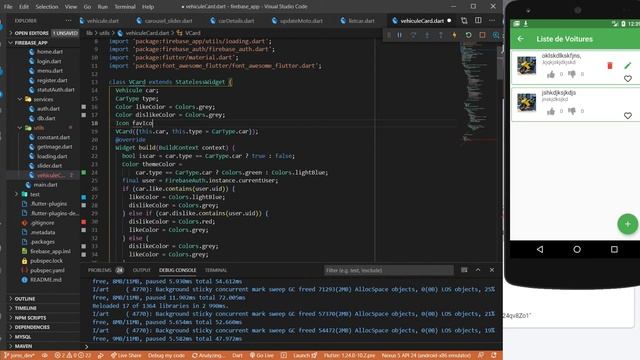The image size is (640, 360).
Task: Pause the debug session
Action: tap(400, 35)
